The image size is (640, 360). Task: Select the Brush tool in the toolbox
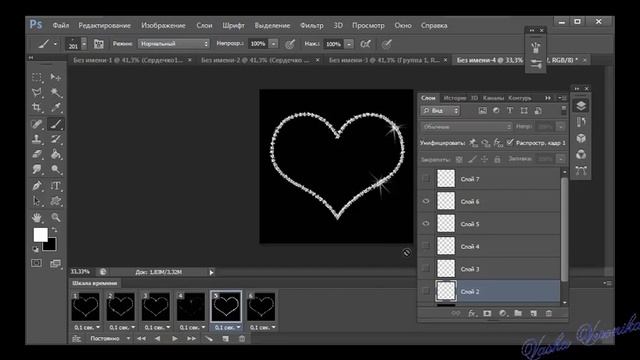[x=56, y=124]
